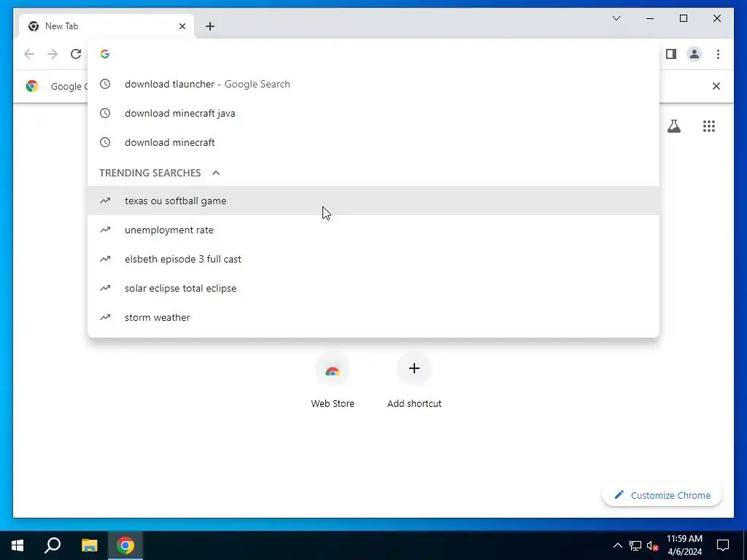The image size is (747, 560).
Task: Select suggestion download minecraft
Action: pos(373,142)
